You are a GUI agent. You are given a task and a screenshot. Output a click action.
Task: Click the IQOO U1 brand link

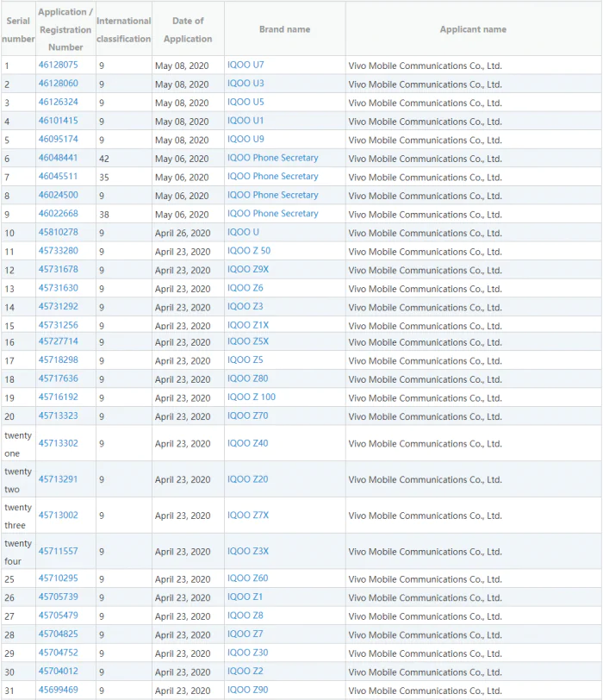246,121
